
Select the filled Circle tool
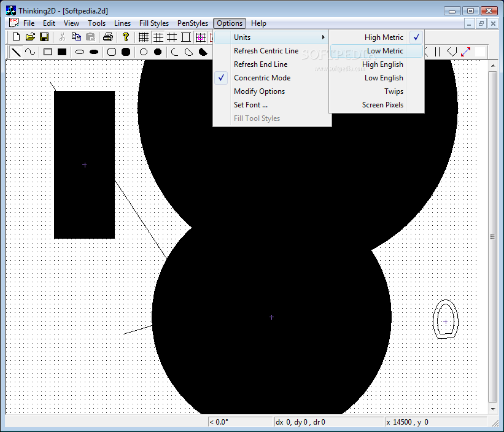158,52
